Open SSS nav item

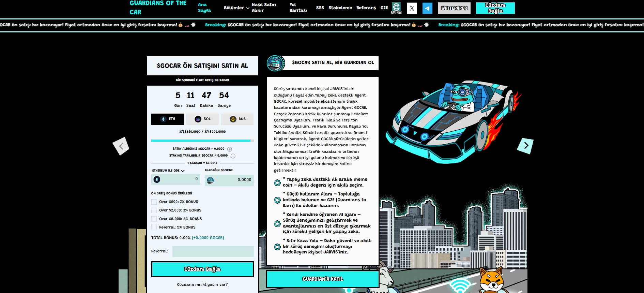(320, 8)
